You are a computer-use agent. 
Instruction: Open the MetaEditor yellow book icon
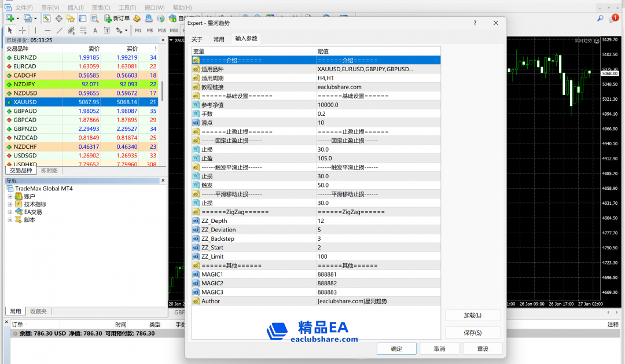coord(137,19)
